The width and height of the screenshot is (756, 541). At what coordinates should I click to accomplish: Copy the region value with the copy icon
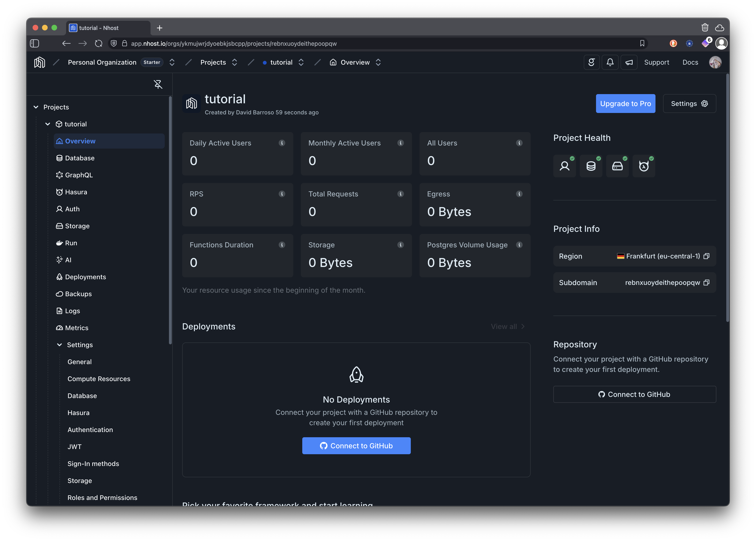point(706,256)
